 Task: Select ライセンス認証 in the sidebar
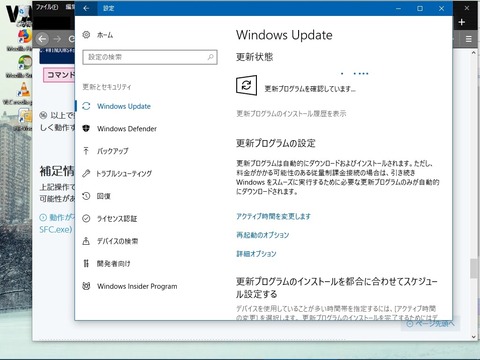point(117,219)
